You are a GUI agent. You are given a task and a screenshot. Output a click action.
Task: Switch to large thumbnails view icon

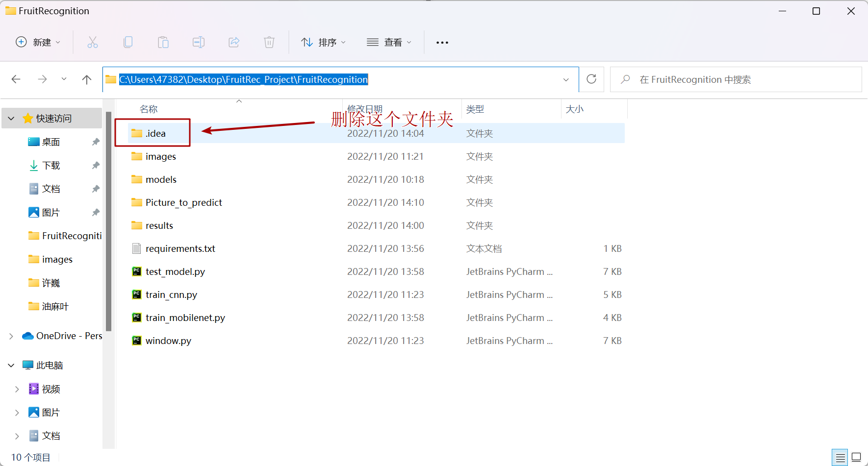(856, 458)
